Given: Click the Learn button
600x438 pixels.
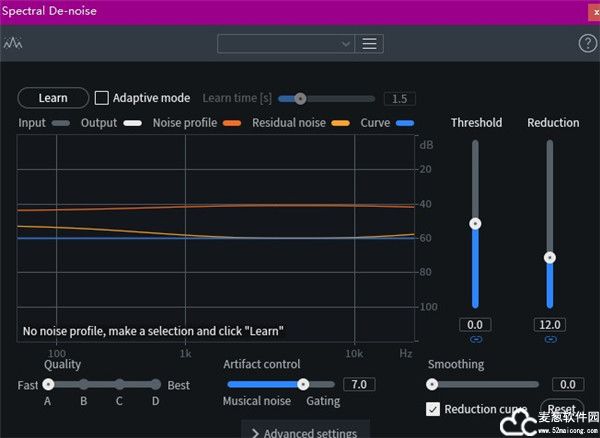Looking at the screenshot, I should tap(53, 98).
